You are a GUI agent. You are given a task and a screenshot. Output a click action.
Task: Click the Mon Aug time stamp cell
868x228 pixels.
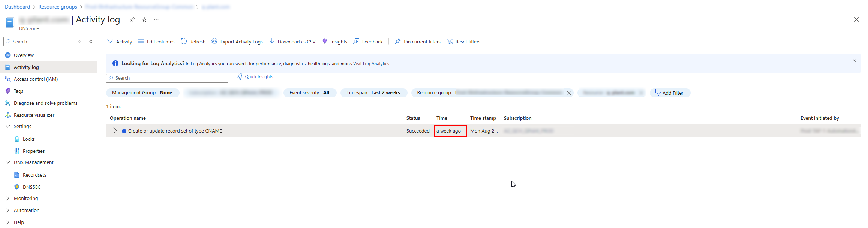(484, 131)
